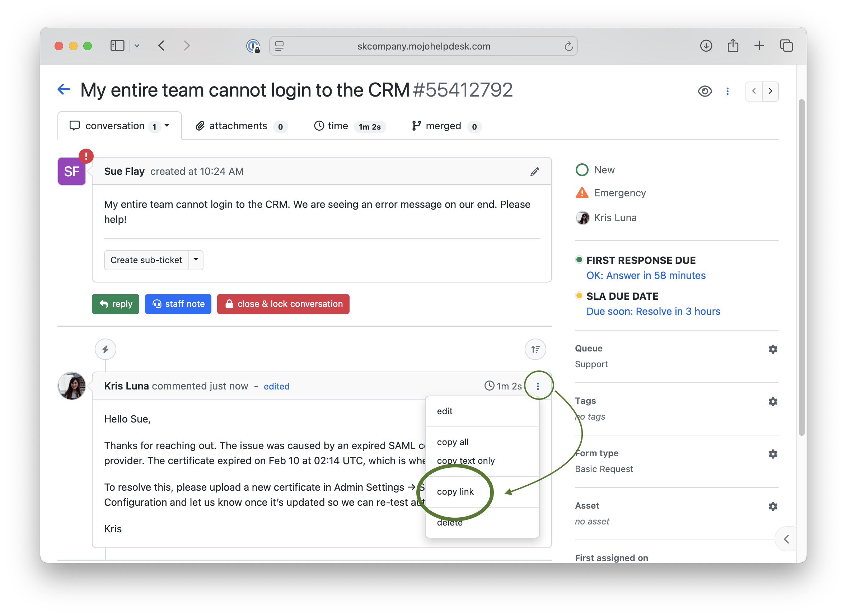Click the pencil edit icon on Sue Flay's message

(534, 172)
